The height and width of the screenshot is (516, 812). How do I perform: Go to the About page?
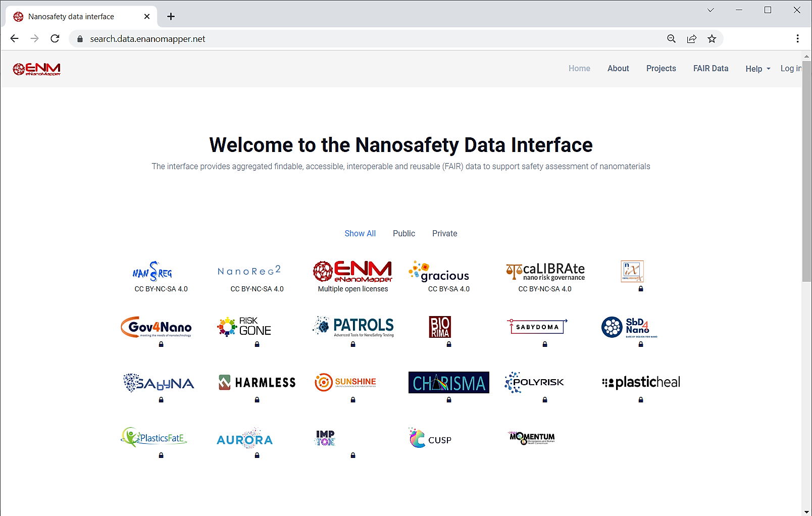click(618, 68)
